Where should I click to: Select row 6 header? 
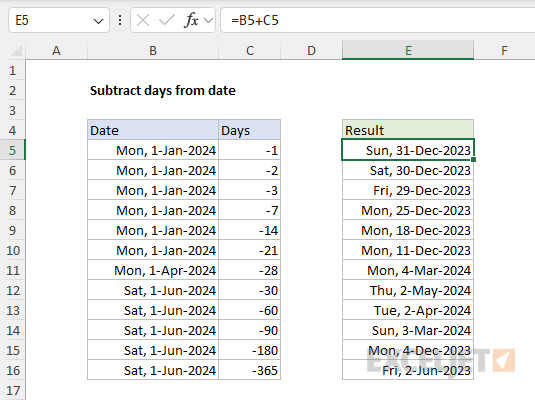[x=13, y=170]
